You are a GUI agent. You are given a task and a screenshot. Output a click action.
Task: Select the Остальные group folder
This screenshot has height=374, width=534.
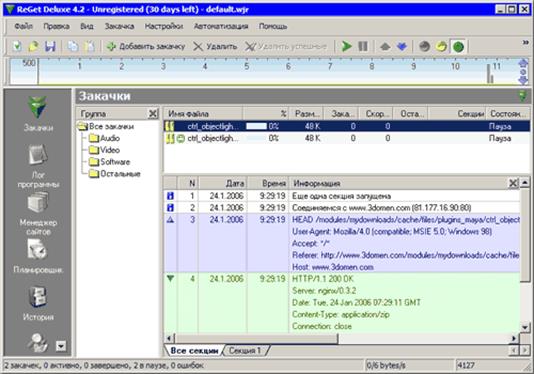pos(115,174)
